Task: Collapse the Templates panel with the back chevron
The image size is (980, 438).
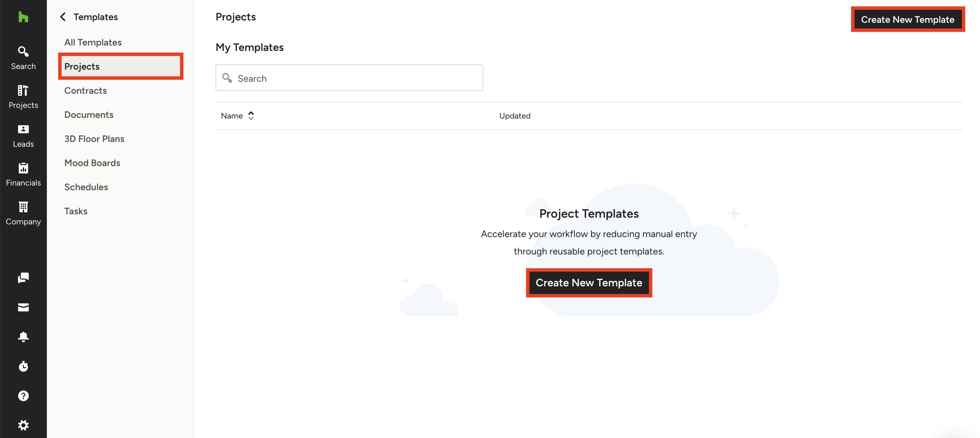Action: [x=63, y=17]
